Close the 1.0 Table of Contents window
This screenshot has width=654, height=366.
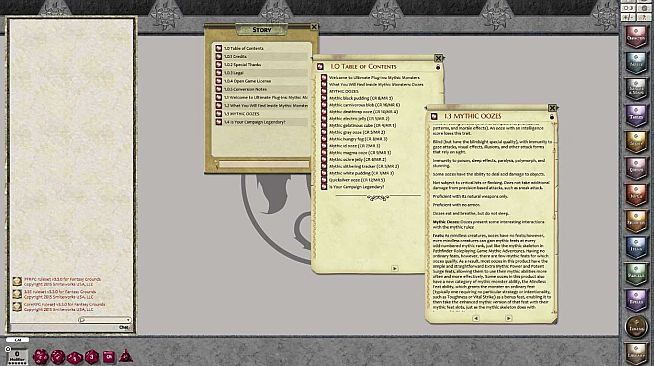coord(438,58)
